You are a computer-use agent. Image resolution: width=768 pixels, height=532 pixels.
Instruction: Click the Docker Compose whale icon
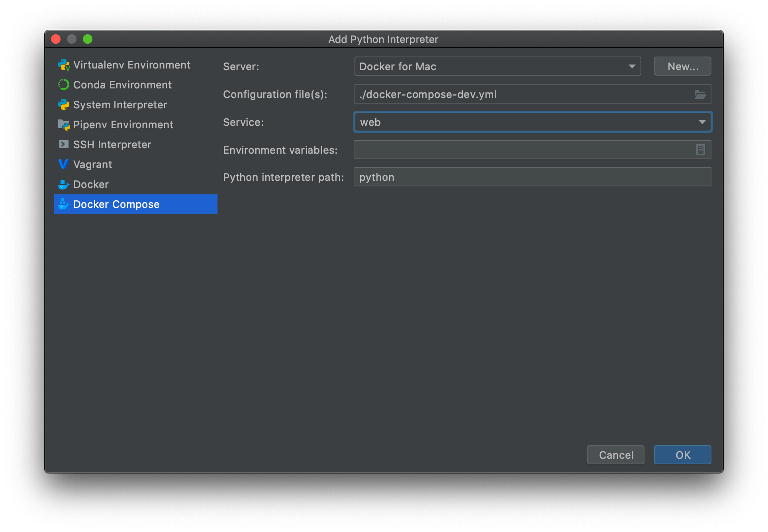click(x=64, y=204)
